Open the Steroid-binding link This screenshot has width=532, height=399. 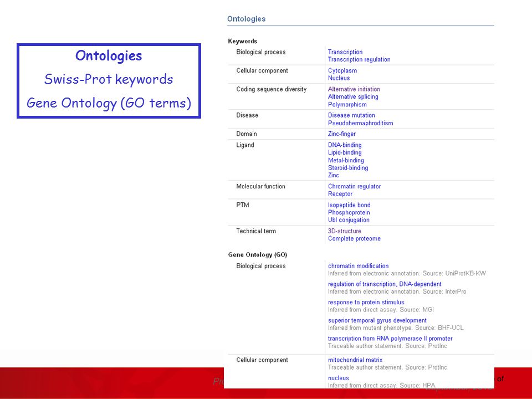coord(348,168)
